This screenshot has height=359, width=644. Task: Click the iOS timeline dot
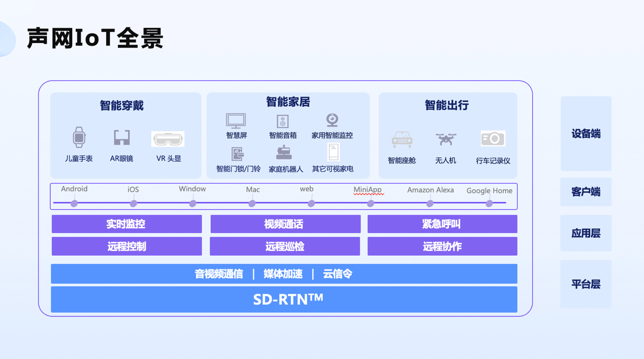pyautogui.click(x=134, y=203)
